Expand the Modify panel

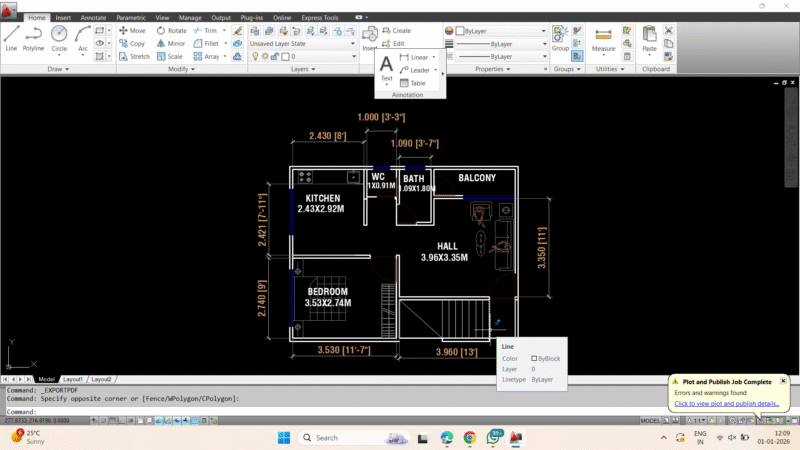[x=182, y=69]
